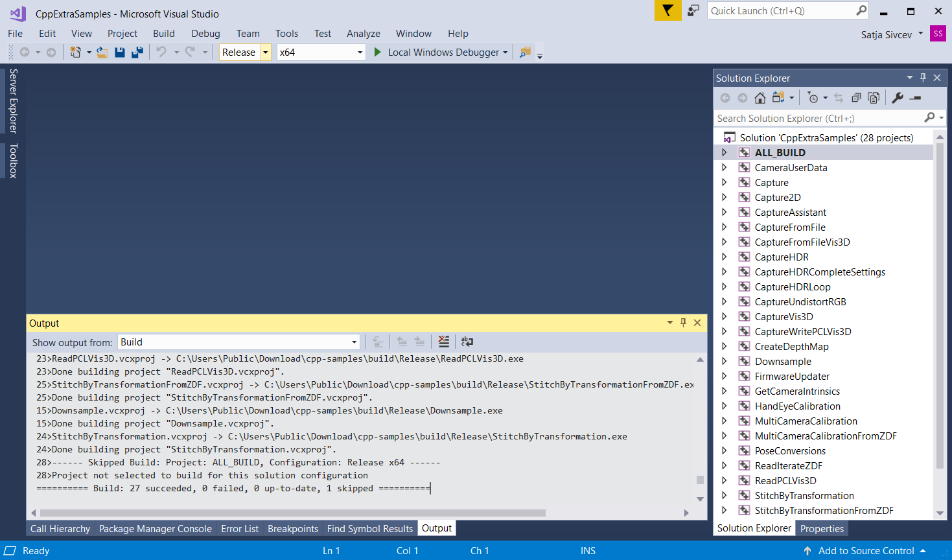Open the Build menu
Screen dimensions: 952x560
(164, 34)
